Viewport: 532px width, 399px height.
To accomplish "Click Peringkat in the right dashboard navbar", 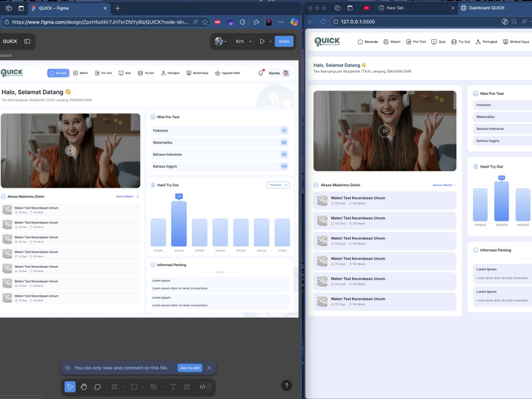I will click(x=486, y=41).
